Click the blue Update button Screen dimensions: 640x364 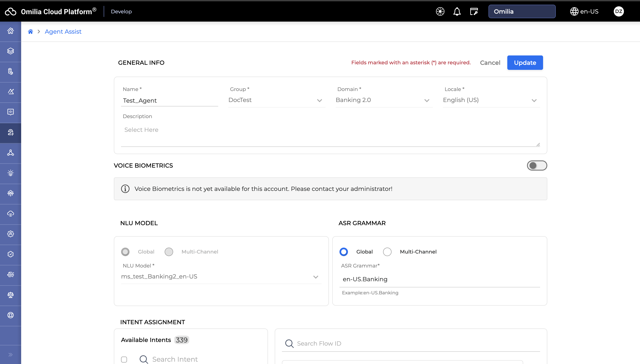(x=525, y=63)
